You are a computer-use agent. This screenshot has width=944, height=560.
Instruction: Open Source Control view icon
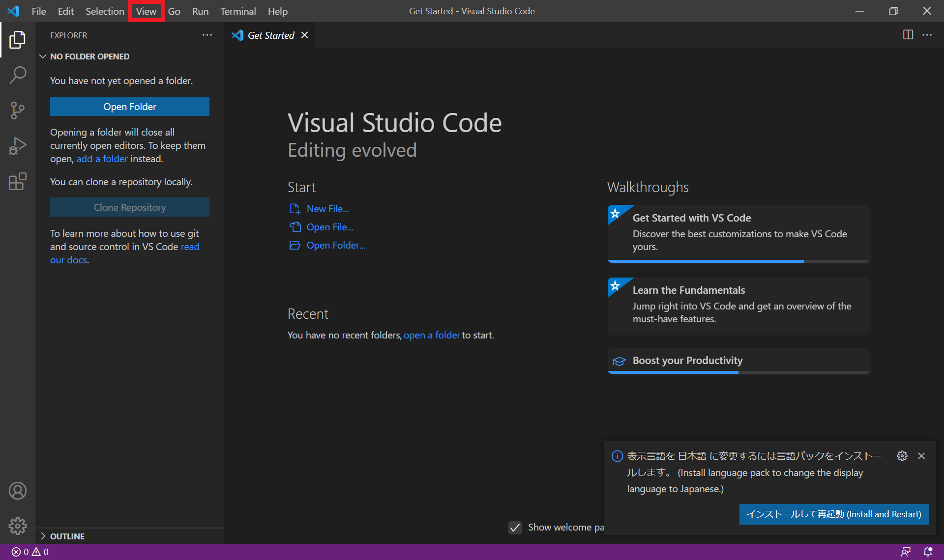(x=18, y=111)
